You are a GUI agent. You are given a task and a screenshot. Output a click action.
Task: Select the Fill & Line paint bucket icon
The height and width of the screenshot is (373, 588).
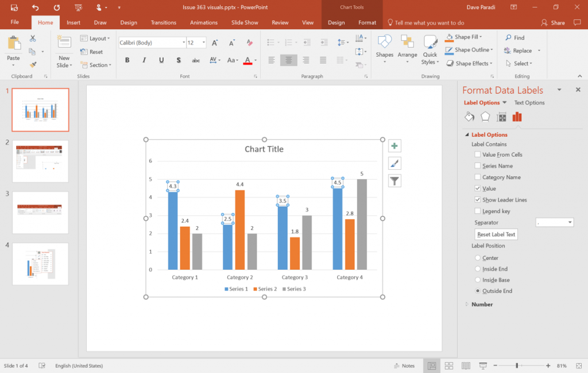[469, 117]
